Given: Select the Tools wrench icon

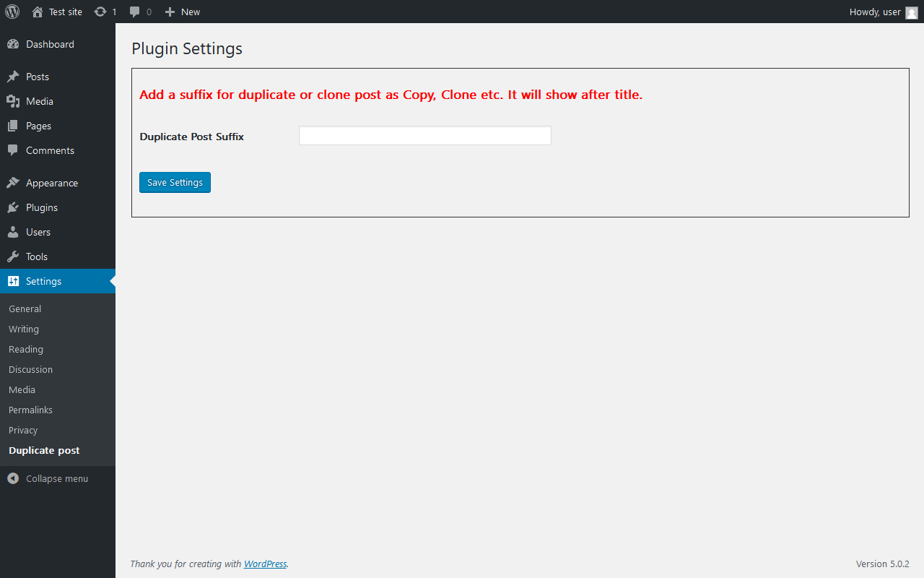Looking at the screenshot, I should 13,256.
